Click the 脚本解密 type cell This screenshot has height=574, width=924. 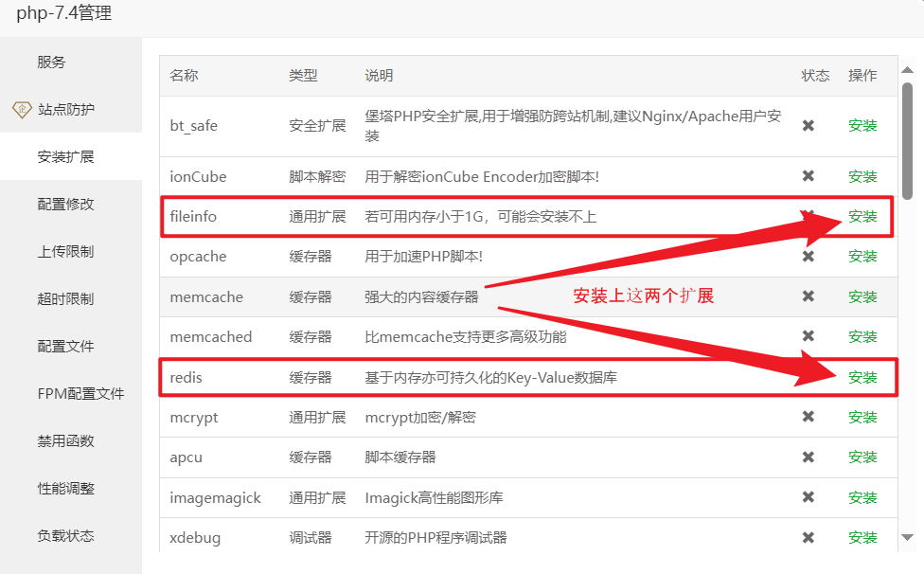pos(318,176)
